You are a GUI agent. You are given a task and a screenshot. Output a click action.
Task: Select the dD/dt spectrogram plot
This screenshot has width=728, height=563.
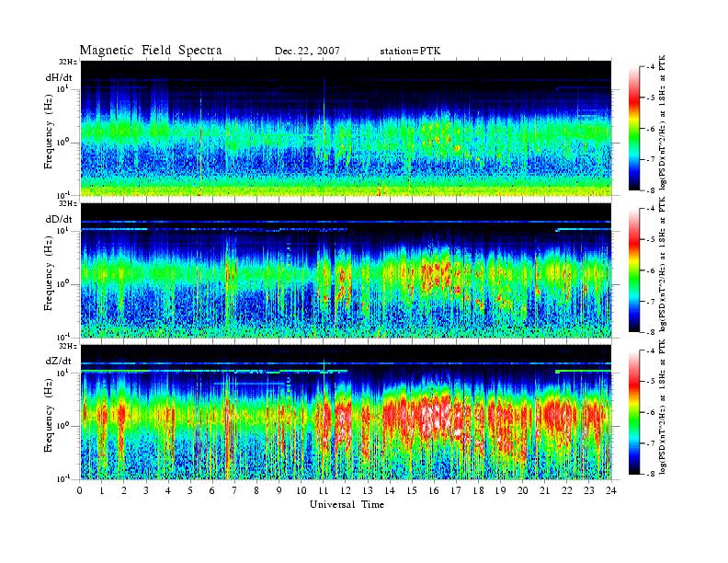346,270
